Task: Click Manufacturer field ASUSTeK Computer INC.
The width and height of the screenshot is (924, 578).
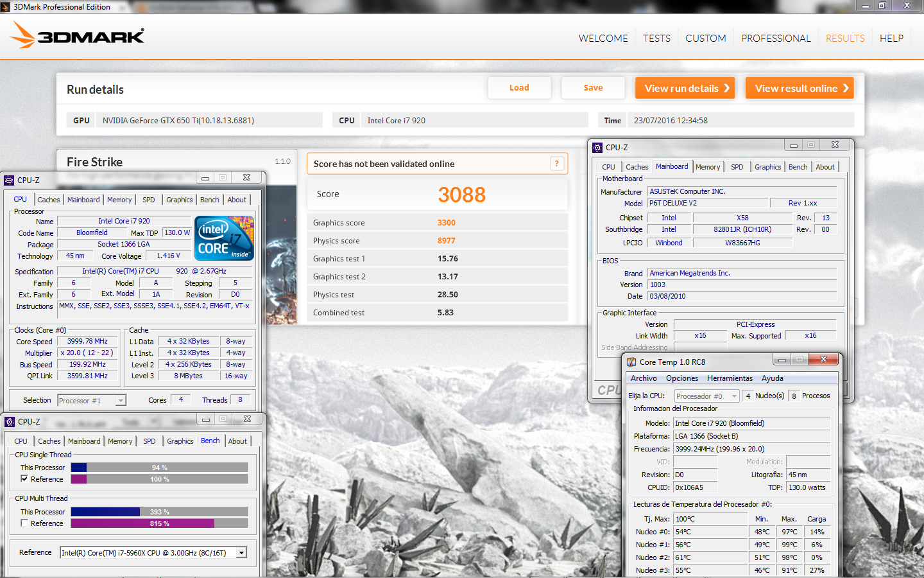Action: [x=742, y=191]
